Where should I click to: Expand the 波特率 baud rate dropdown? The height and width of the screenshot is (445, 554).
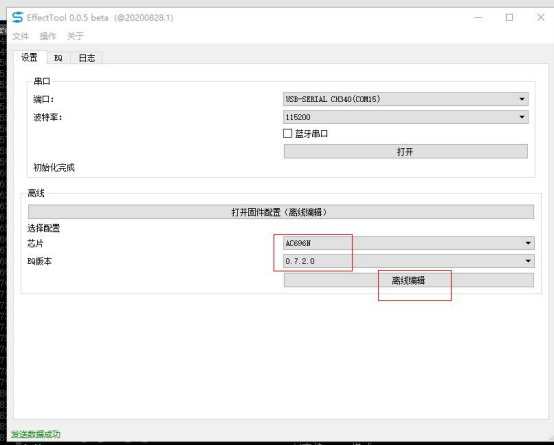tap(406, 117)
